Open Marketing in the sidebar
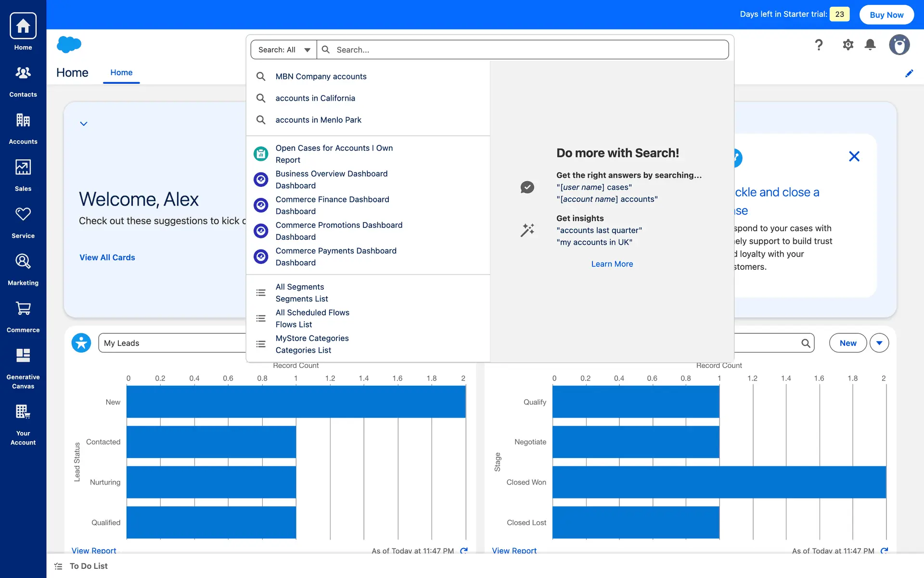Viewport: 924px width, 578px height. (x=23, y=268)
